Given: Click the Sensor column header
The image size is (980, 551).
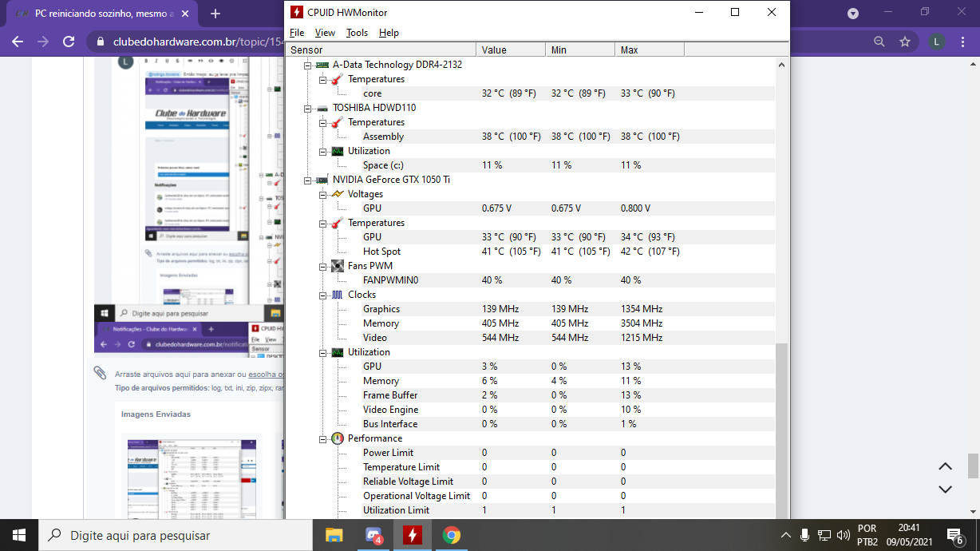Looking at the screenshot, I should tap(381, 50).
